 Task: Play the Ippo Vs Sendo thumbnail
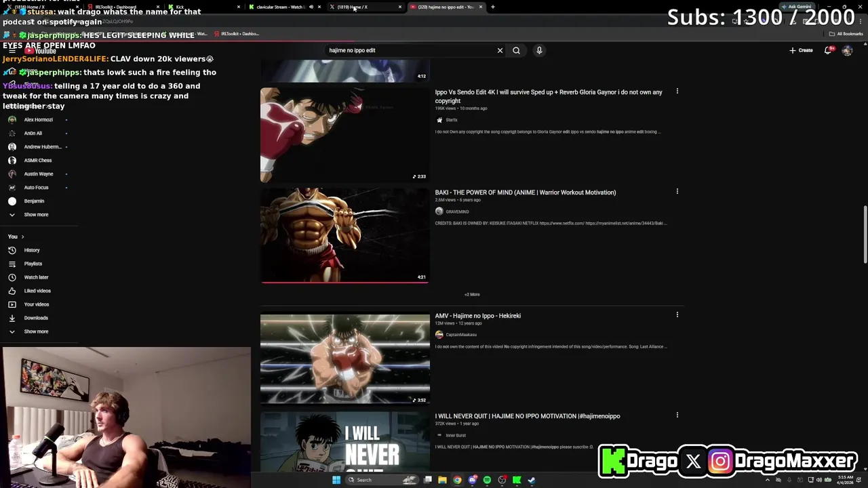[x=344, y=135]
